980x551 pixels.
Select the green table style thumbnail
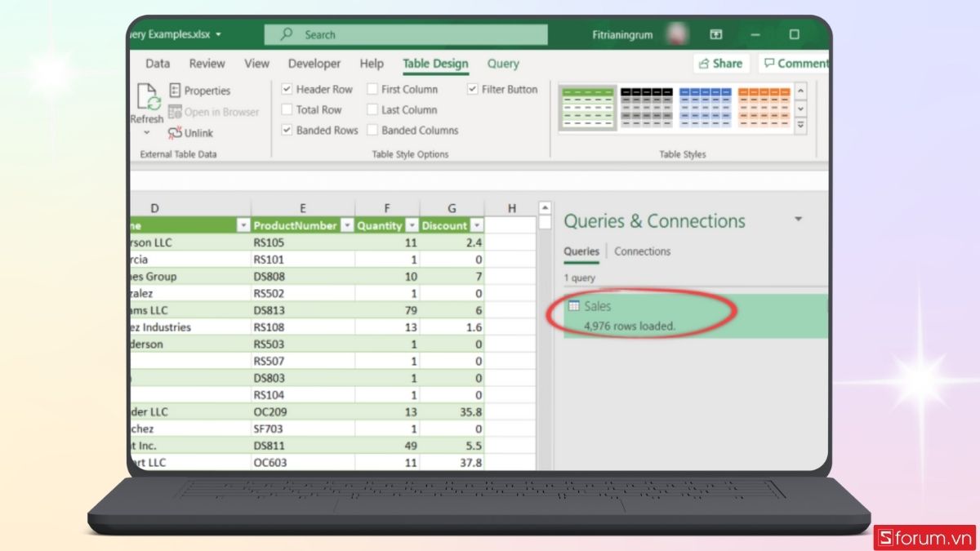tap(586, 108)
